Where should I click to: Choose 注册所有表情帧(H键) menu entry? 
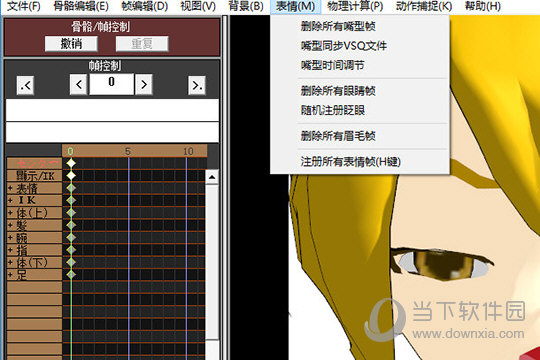click(x=360, y=161)
